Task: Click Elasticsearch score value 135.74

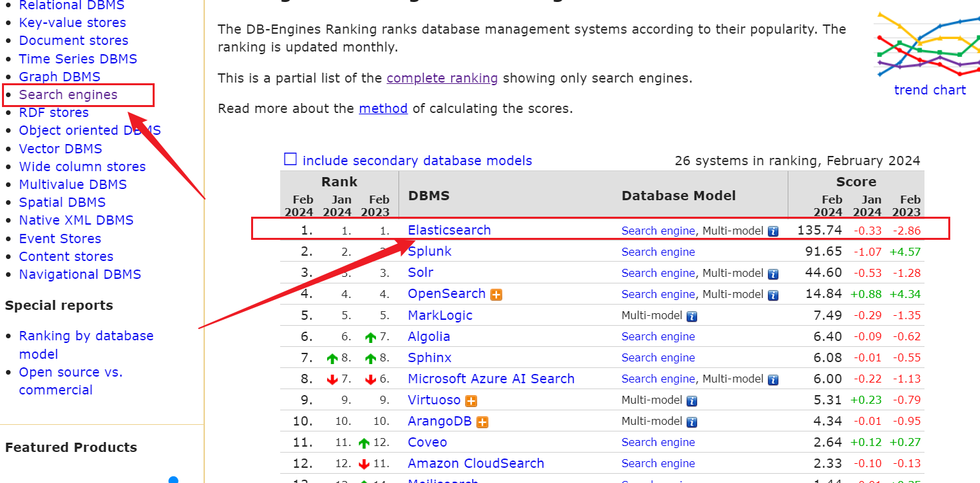Action: [819, 230]
